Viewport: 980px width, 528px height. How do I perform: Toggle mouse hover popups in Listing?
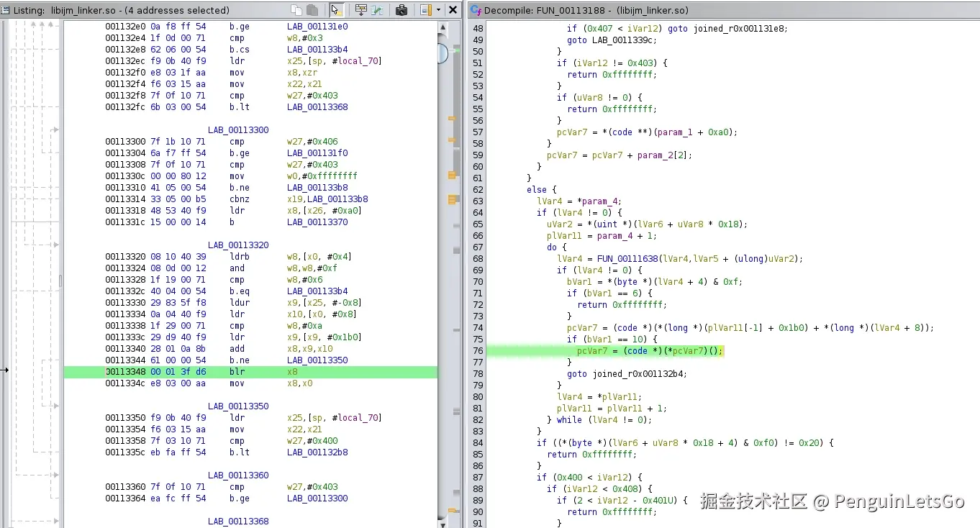[336, 10]
